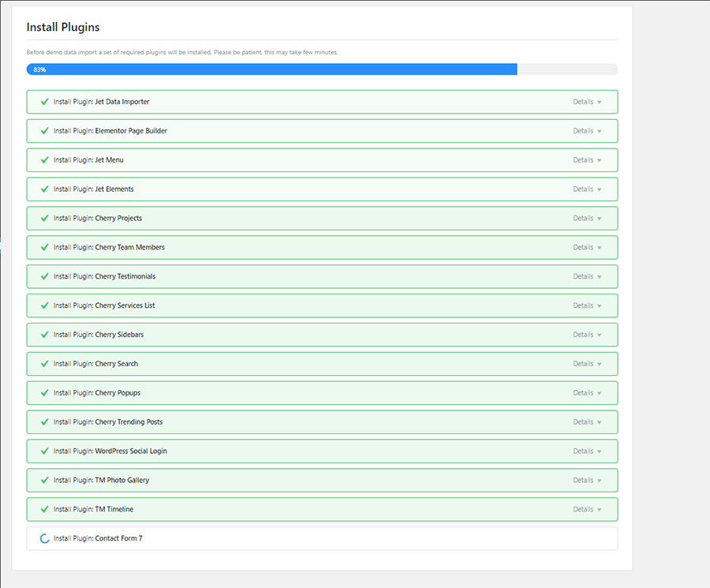This screenshot has height=588, width=710.
Task: Show Details for Cherry Team Members
Action: pyautogui.click(x=587, y=247)
